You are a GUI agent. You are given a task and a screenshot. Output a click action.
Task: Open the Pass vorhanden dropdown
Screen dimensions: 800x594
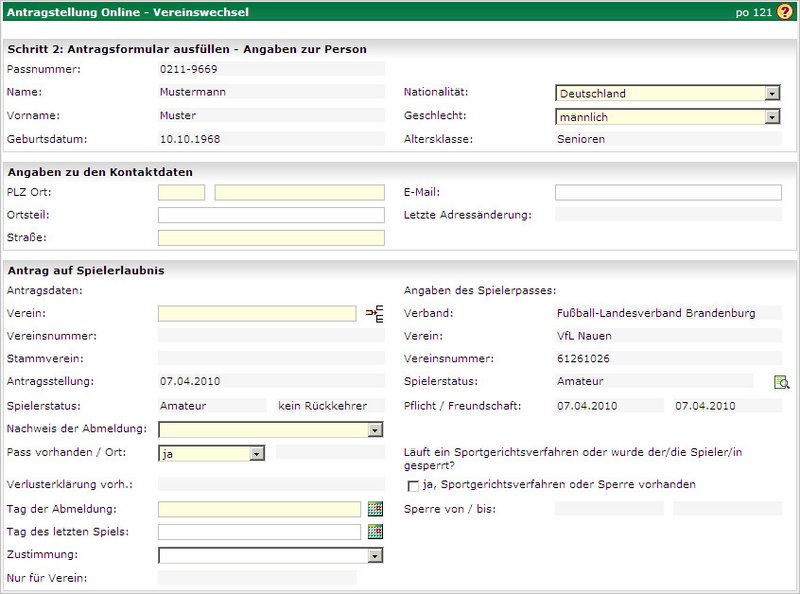(x=257, y=453)
